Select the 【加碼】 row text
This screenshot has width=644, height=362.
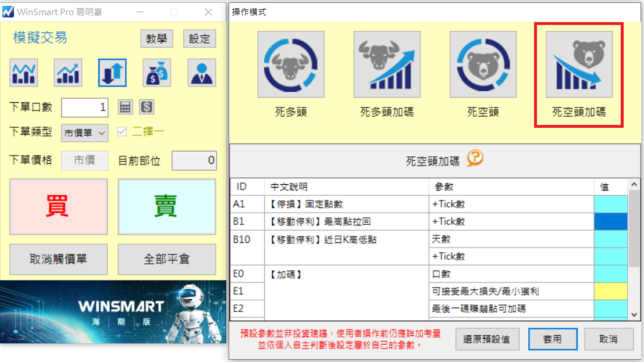[x=286, y=274]
